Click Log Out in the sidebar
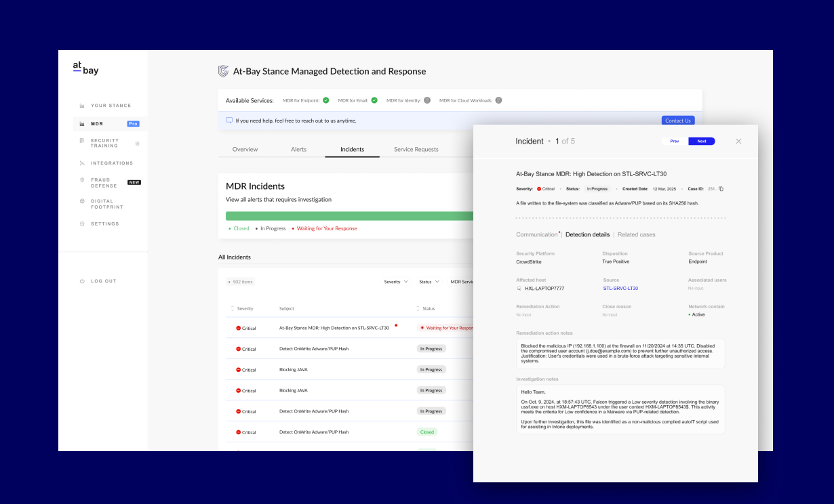 [x=103, y=281]
